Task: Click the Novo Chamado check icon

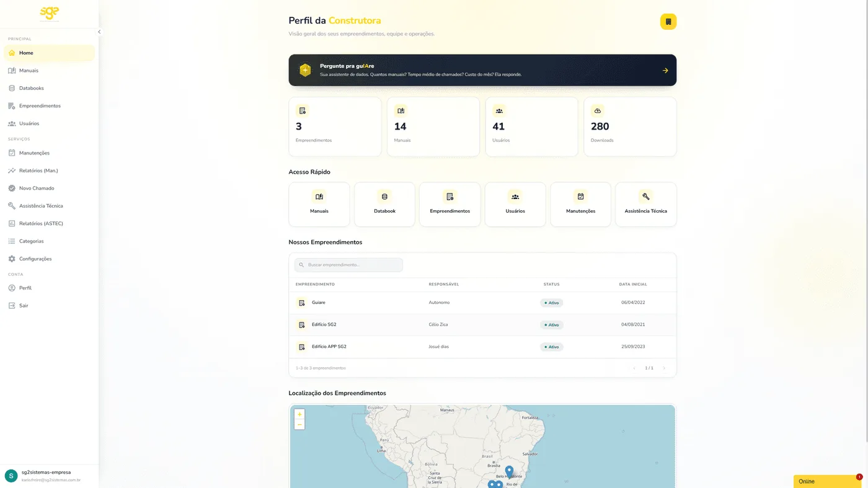Action: point(12,188)
